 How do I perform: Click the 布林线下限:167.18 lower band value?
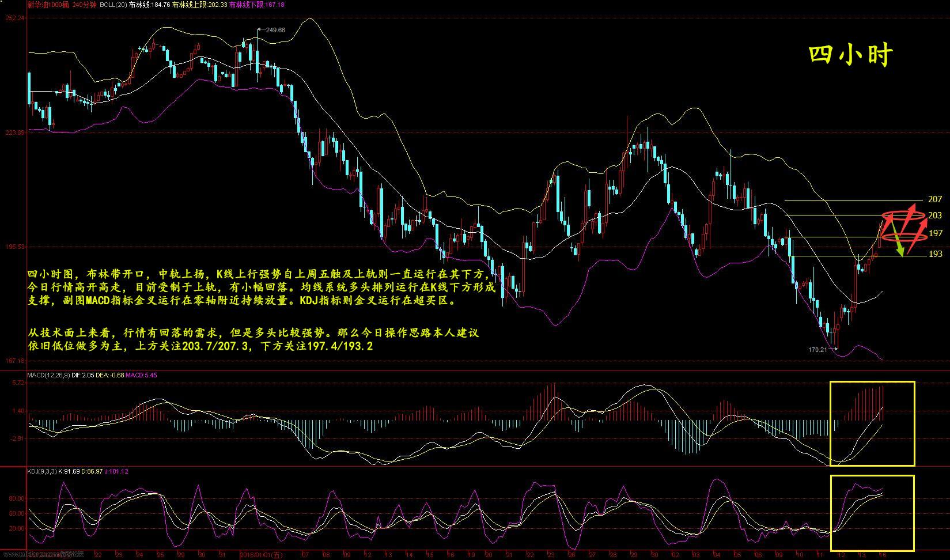pos(256,5)
